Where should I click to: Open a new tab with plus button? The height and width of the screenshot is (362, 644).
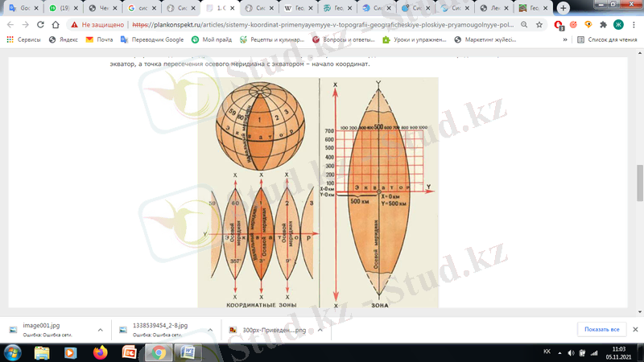pyautogui.click(x=563, y=7)
